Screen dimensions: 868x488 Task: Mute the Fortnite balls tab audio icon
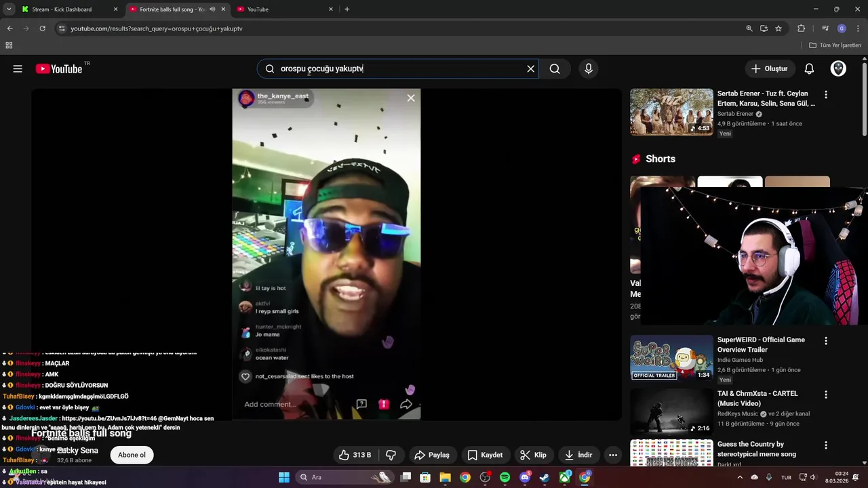212,9
